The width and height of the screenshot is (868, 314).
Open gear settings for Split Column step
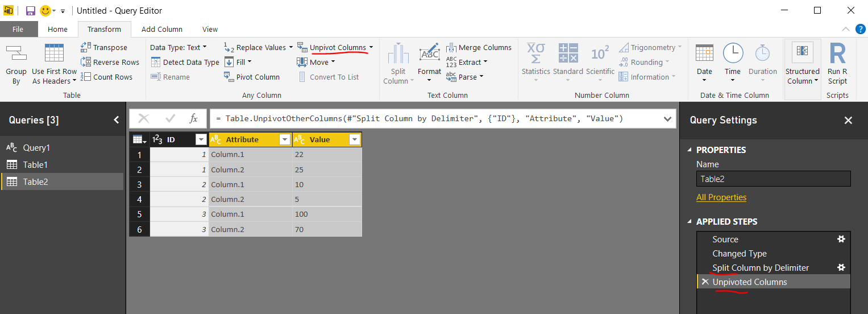click(841, 267)
